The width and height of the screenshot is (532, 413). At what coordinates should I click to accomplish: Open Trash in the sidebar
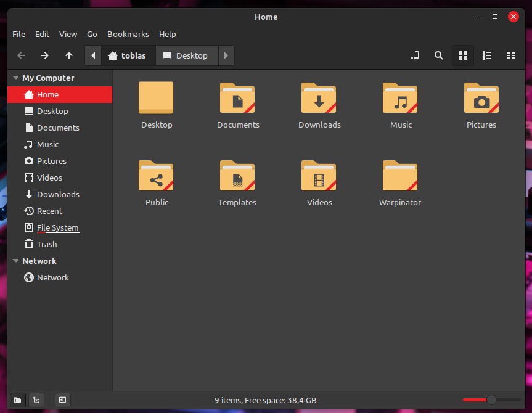(x=60, y=244)
